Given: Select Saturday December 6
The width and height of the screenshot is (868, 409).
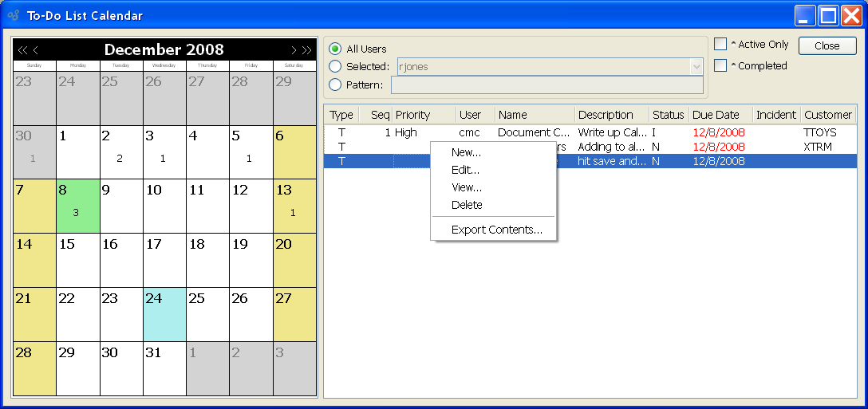Looking at the screenshot, I should pos(294,151).
